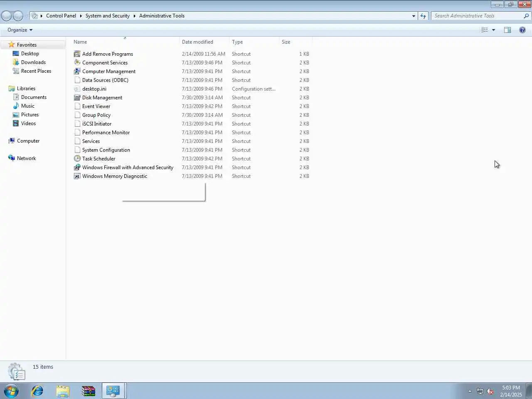Click the Control Panel breadcrumb
This screenshot has width=532, height=399.
pos(61,16)
